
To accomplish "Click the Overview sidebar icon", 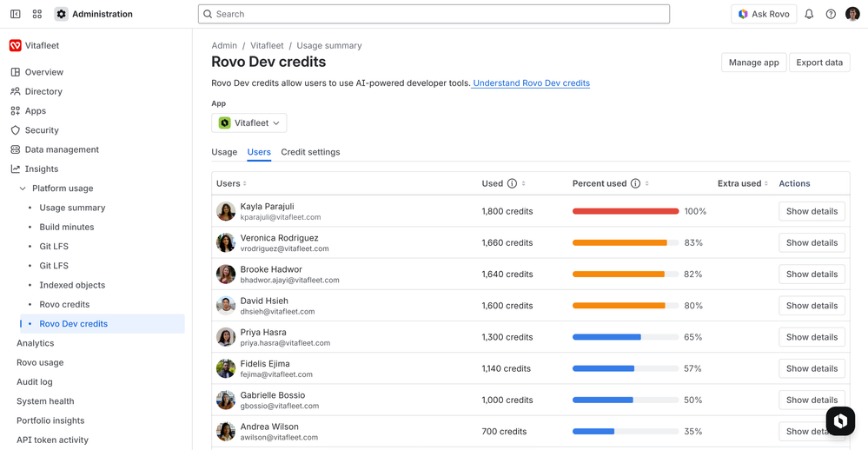I will tap(16, 72).
